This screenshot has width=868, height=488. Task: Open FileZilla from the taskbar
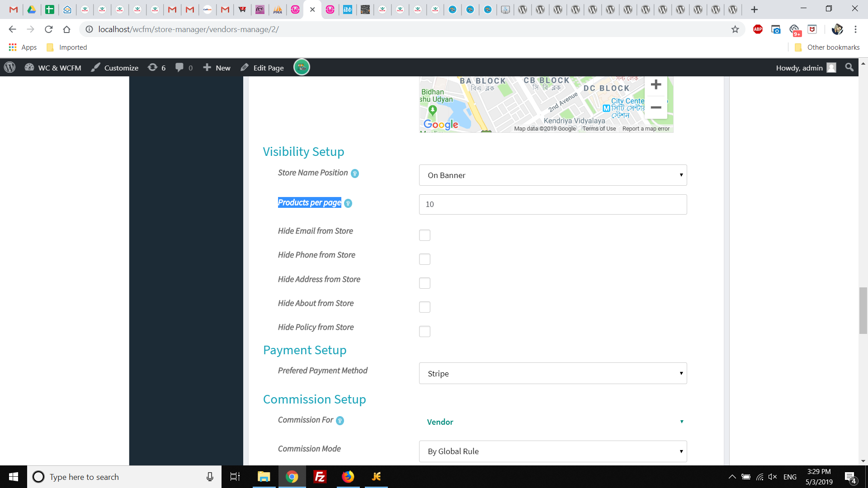tap(320, 477)
